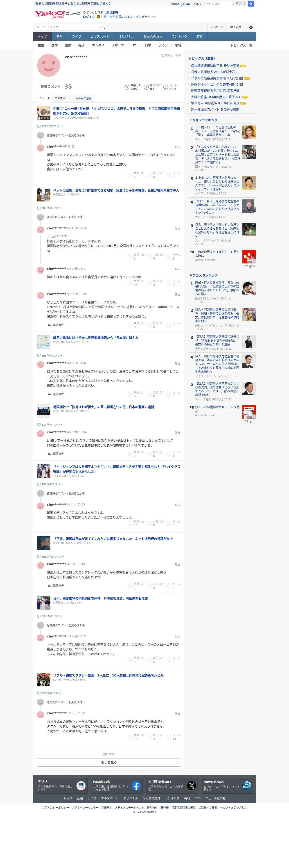
Task: Toggle うーん on the 5/10 13:17 comment
Action: click(173, 283)
